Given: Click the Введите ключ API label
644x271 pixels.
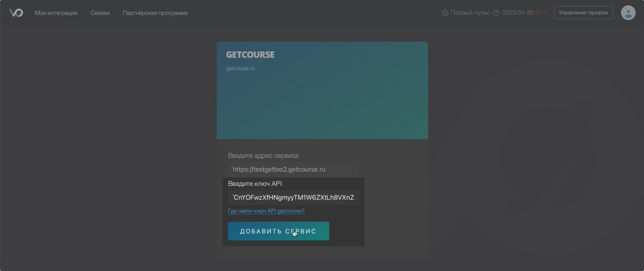Looking at the screenshot, I should 255,184.
